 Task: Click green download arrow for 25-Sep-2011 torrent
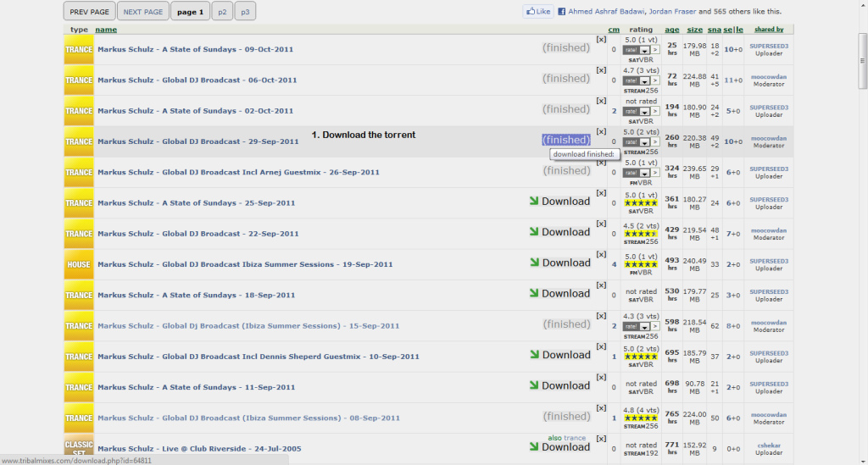(x=534, y=201)
